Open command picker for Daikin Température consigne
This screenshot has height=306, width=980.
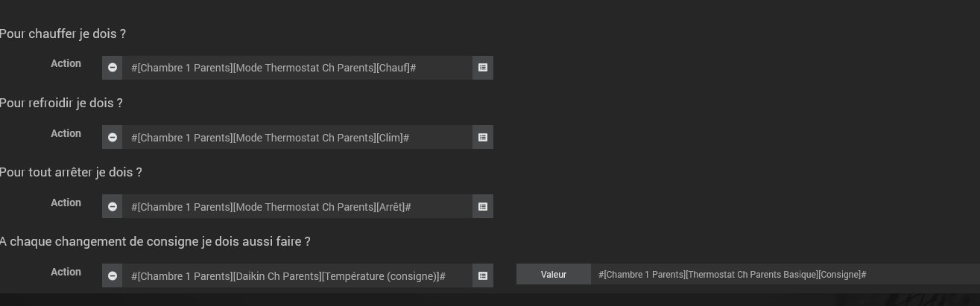tap(483, 275)
